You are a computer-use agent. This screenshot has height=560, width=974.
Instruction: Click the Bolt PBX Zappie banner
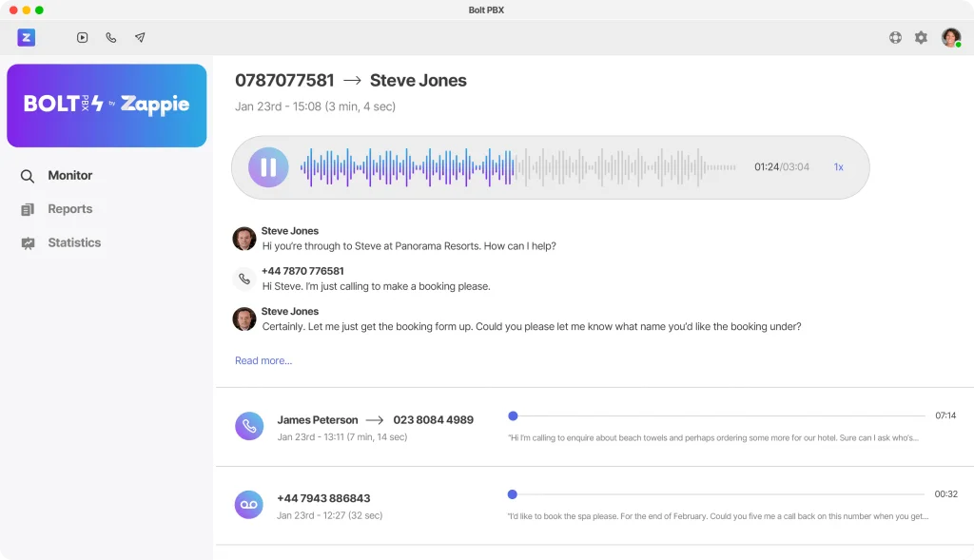point(107,106)
